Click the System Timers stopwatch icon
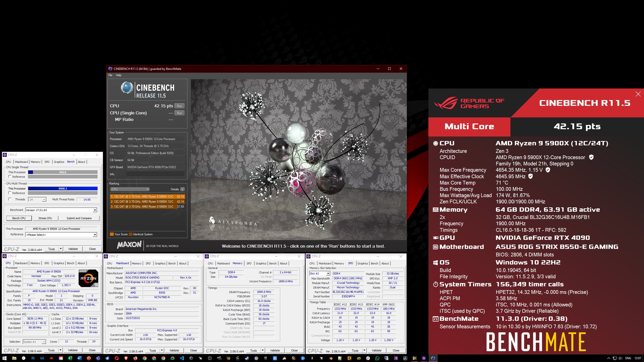The width and height of the screenshot is (644, 362). 435,284
